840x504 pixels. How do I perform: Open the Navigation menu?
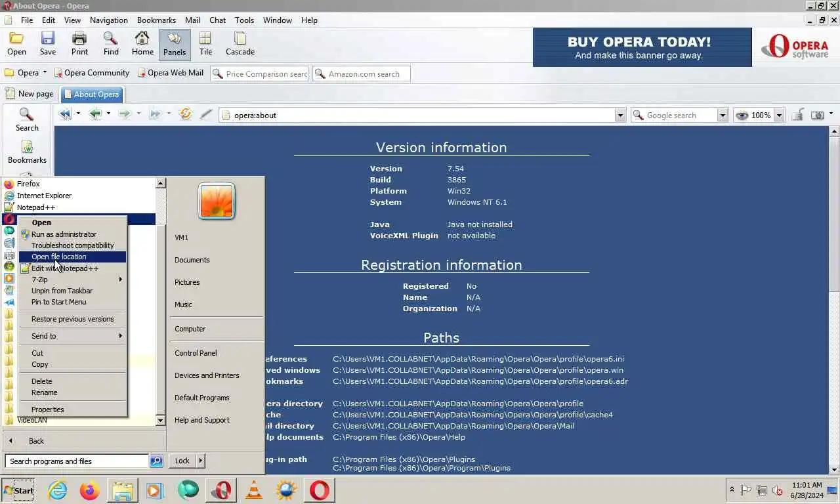tap(109, 20)
